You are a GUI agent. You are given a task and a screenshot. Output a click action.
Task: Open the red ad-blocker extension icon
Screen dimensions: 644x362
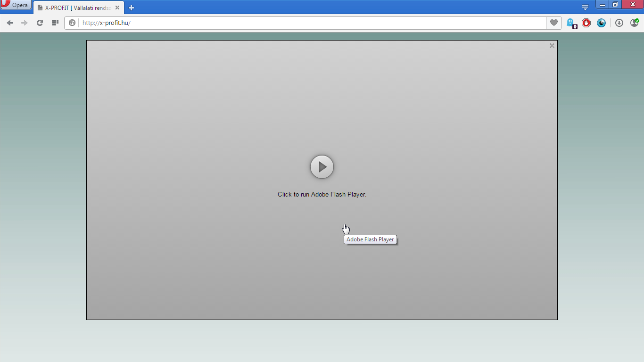586,23
